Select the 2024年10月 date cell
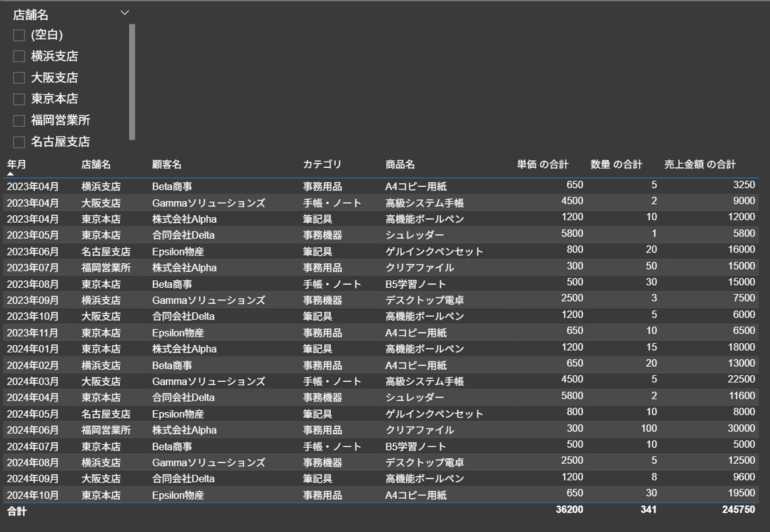 click(33, 495)
